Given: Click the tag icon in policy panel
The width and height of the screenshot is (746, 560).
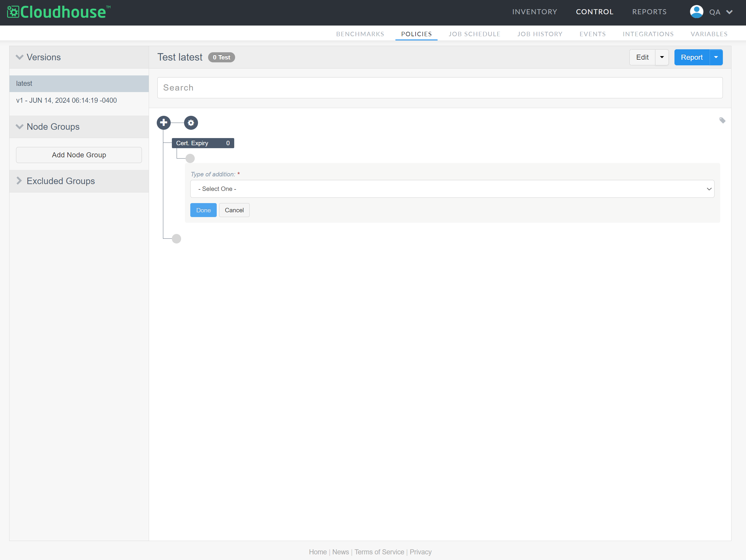Looking at the screenshot, I should click(x=722, y=121).
